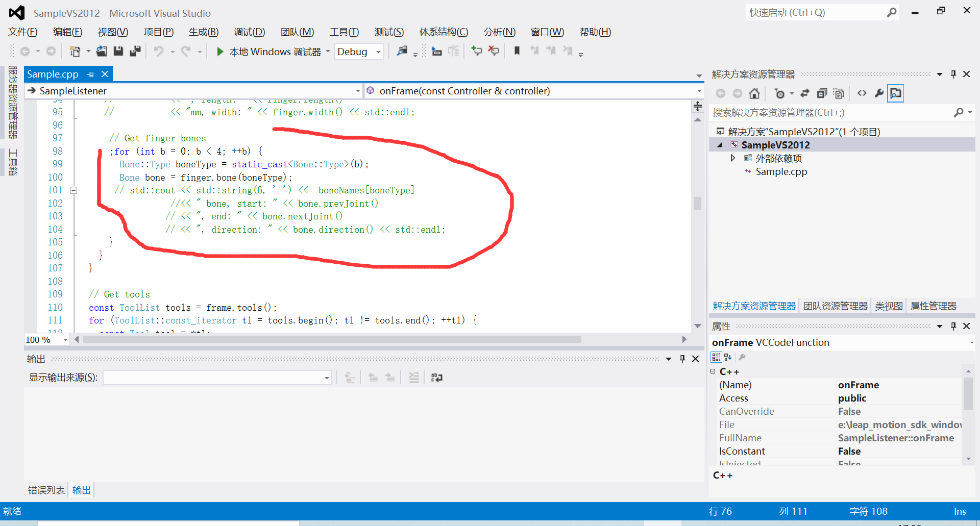Collapse the C++ property category
This screenshot has width=980, height=526.
click(713, 371)
